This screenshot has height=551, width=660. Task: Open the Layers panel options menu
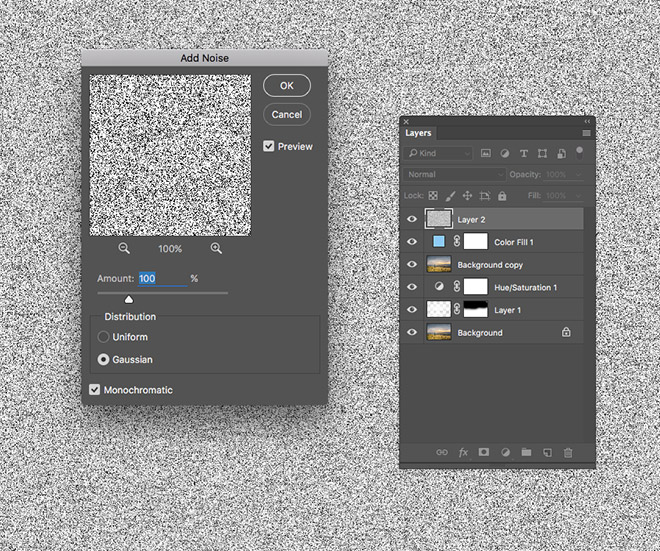[586, 133]
